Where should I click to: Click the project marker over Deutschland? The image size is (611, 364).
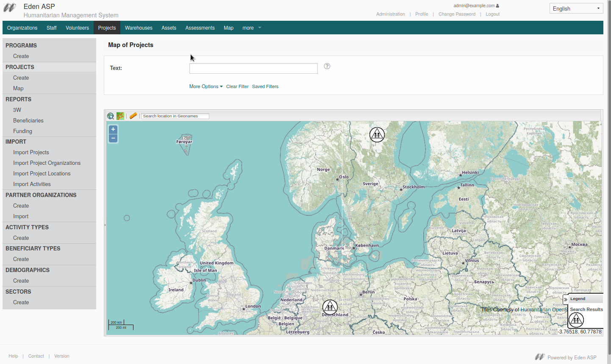330,307
